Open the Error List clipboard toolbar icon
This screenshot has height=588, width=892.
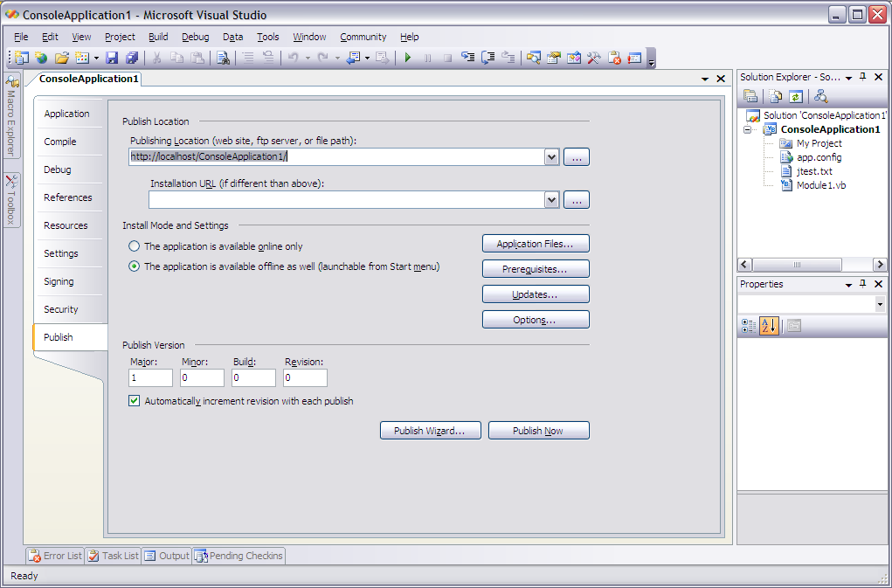[614, 58]
